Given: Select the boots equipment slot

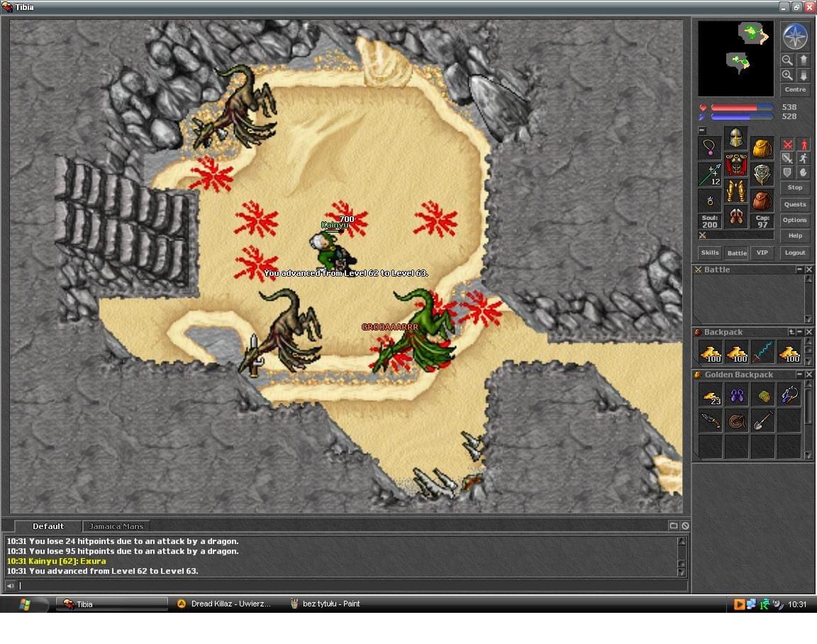Looking at the screenshot, I should tap(735, 216).
